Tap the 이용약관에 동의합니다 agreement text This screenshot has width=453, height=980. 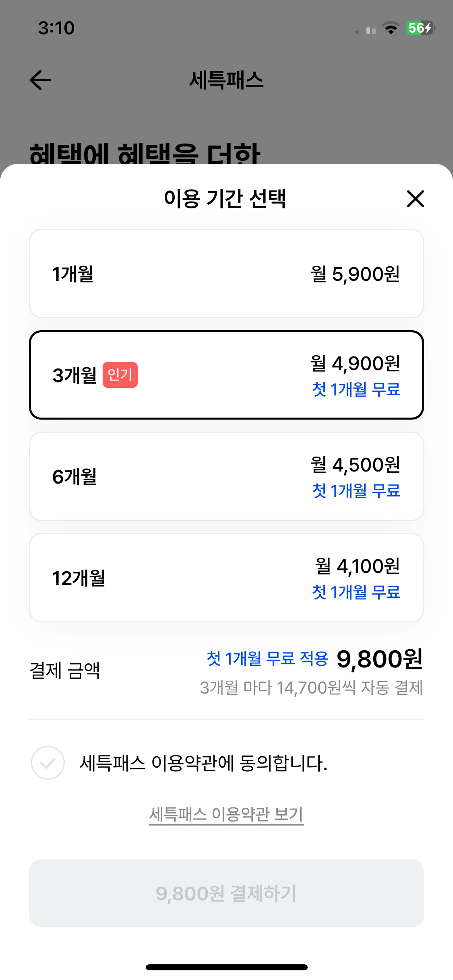203,763
